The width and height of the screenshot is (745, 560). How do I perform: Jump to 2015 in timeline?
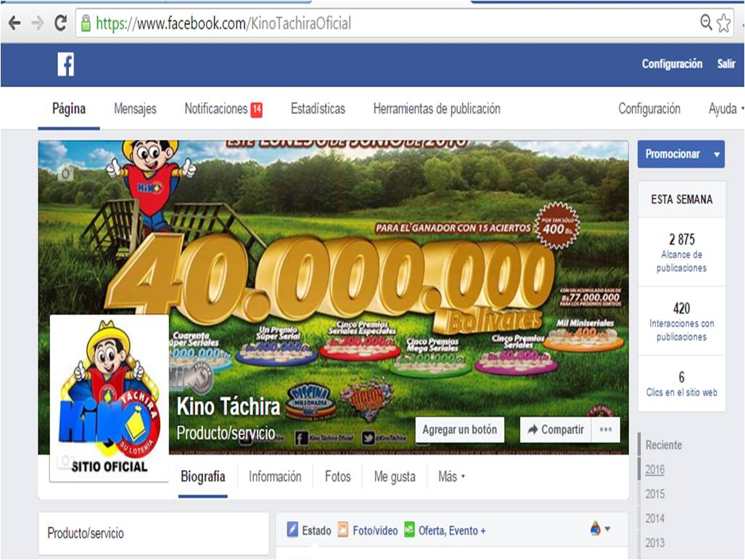click(x=655, y=494)
